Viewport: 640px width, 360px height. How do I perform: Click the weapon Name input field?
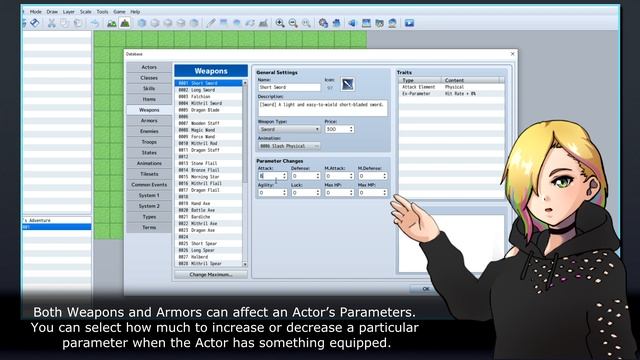tap(289, 87)
